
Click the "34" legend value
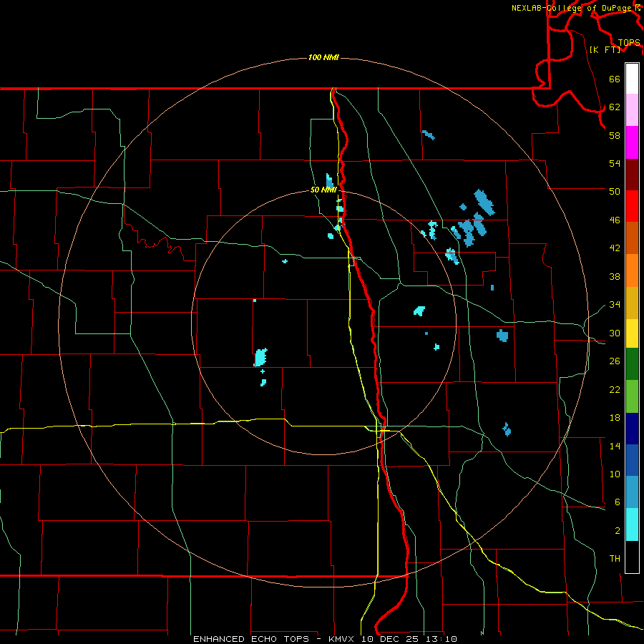[615, 305]
